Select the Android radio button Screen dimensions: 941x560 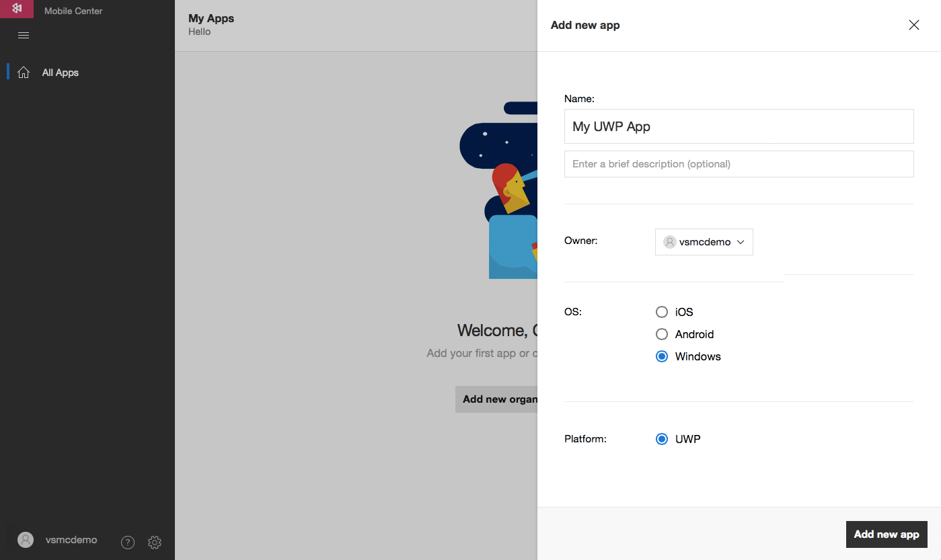(662, 334)
